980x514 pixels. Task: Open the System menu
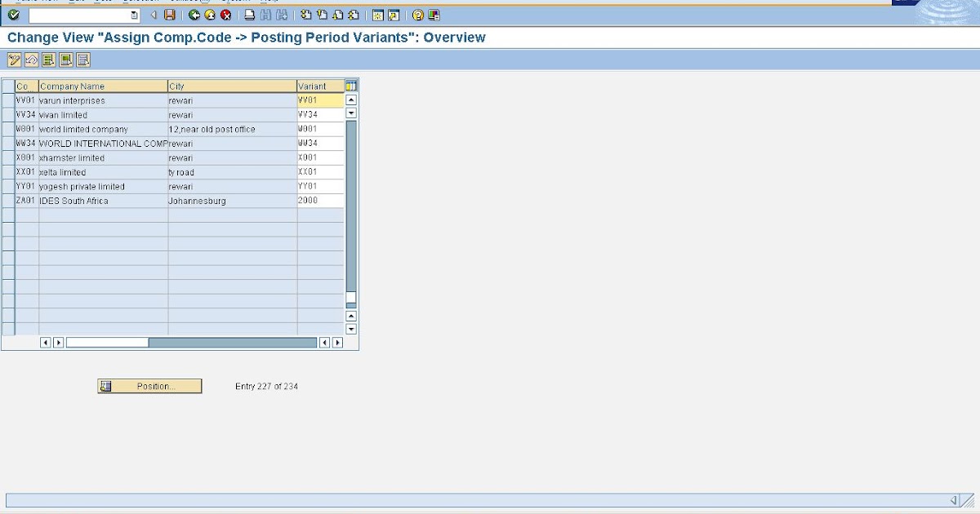point(231,2)
